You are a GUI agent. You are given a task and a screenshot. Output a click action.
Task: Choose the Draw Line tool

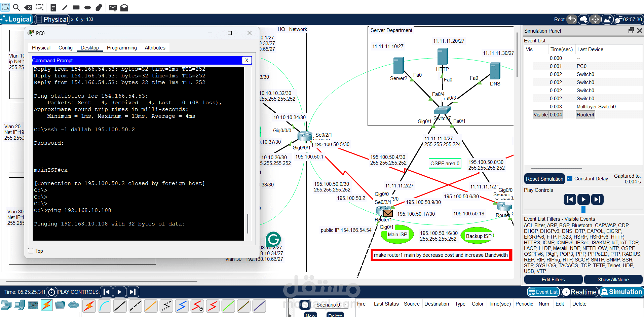(65, 7)
